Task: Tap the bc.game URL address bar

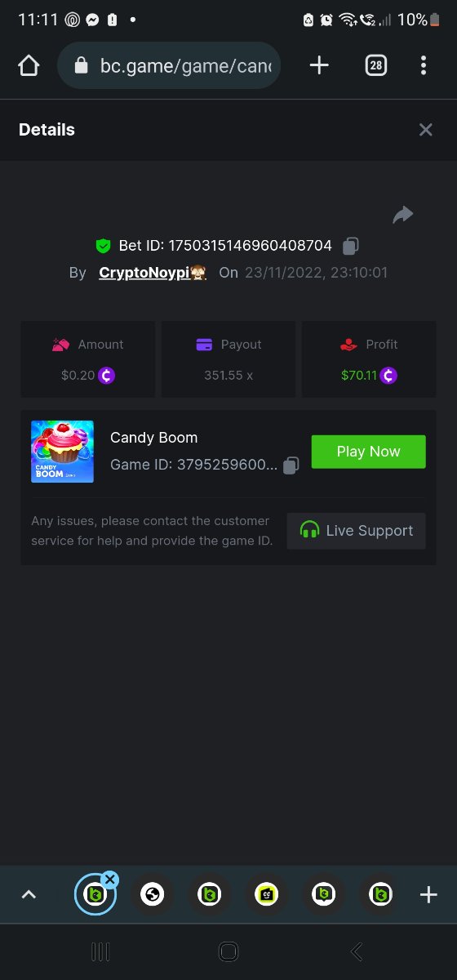Action: click(x=169, y=65)
